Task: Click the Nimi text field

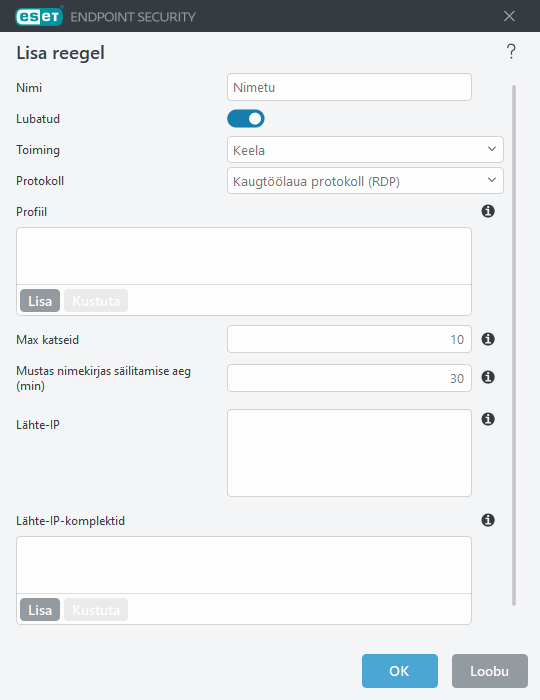Action: [349, 87]
